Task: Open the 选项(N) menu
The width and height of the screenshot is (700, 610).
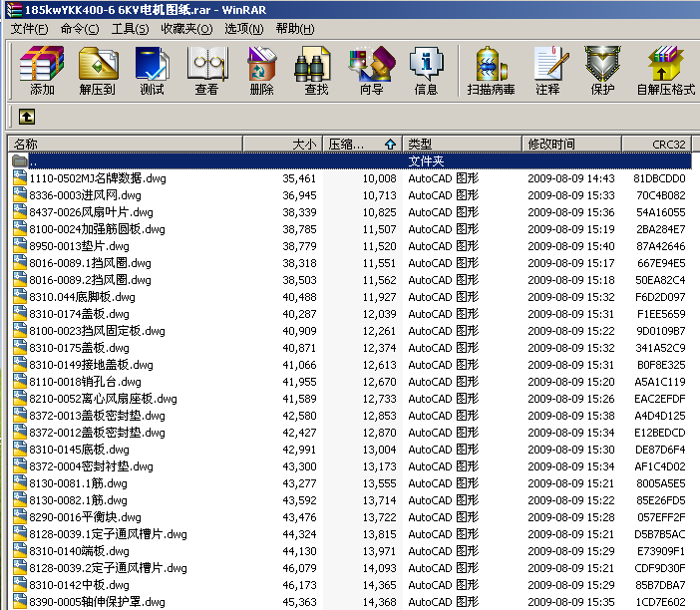Action: (x=243, y=29)
